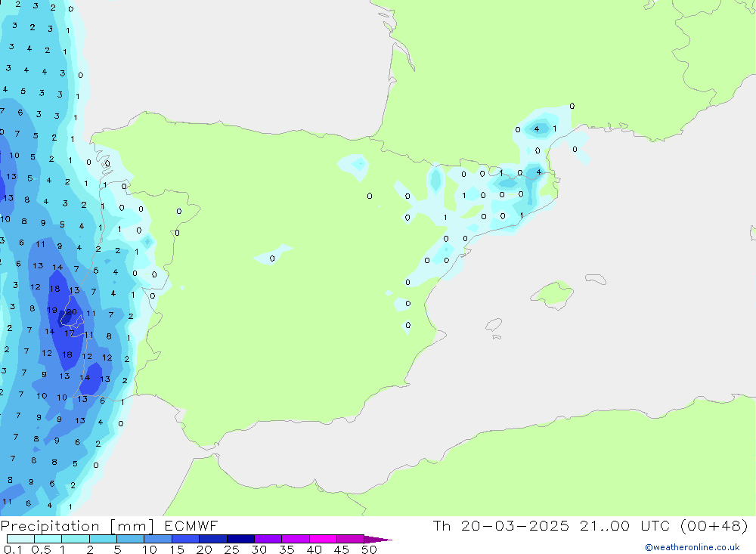Click the '20' precipitation value near Lisbon

pos(72,311)
